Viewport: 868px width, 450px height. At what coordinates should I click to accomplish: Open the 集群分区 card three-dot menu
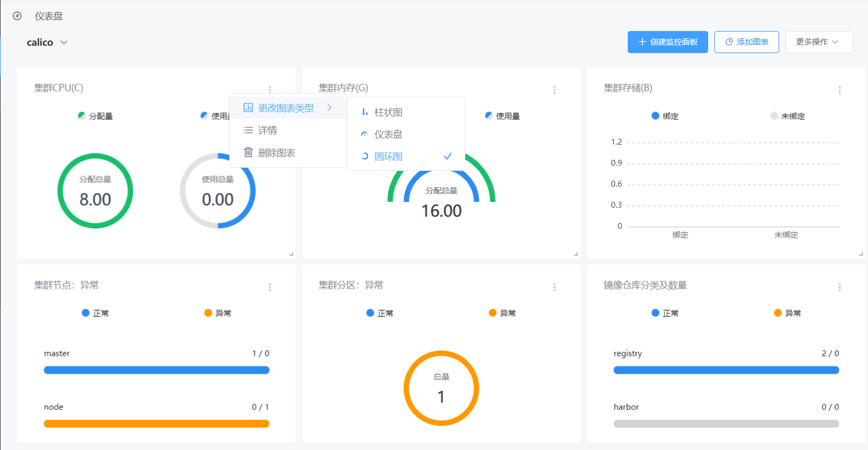tap(554, 287)
